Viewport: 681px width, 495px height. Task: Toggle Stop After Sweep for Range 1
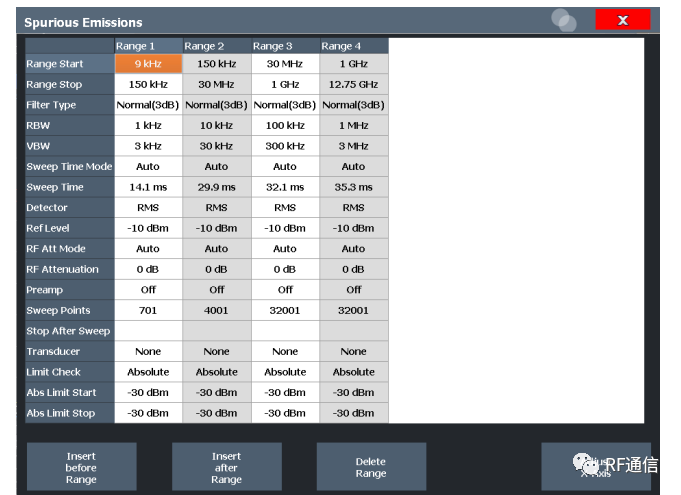coord(149,331)
